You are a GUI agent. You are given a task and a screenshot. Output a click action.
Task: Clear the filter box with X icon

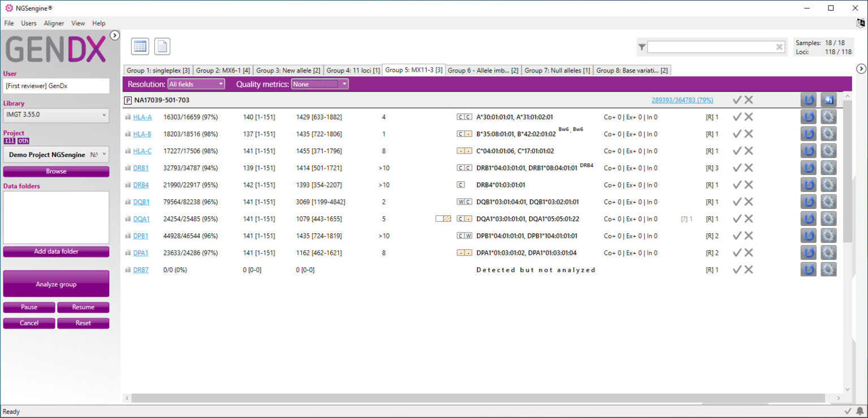point(779,47)
